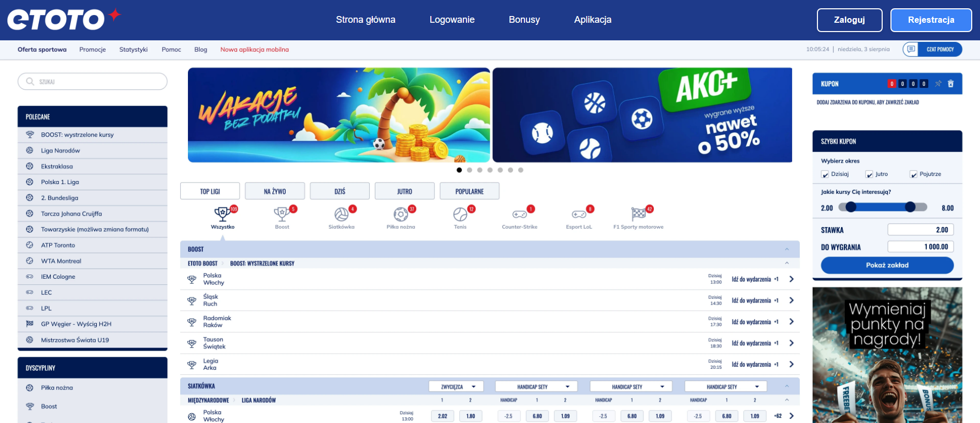Switch to the NA ŻYWO tab

coord(275,191)
